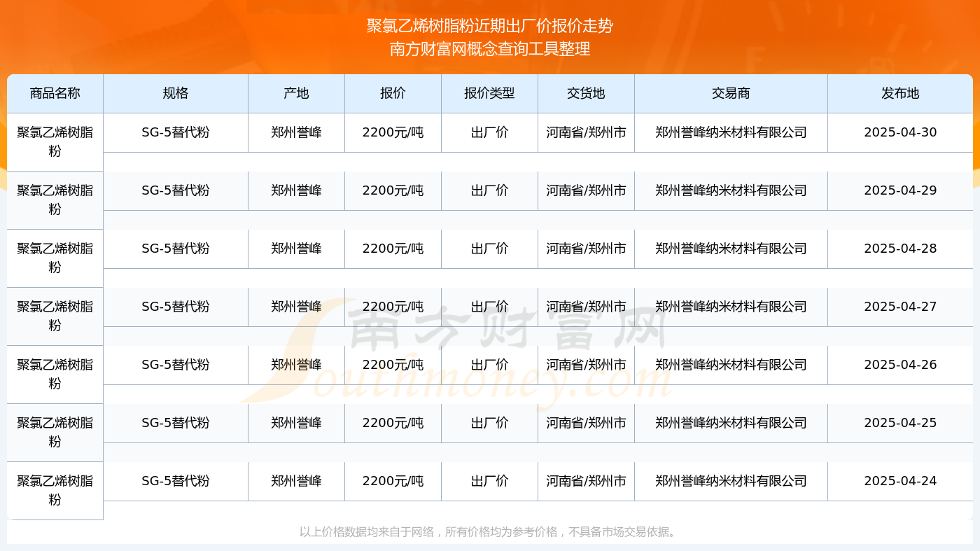Click SG-5替代粉 in the 2025-04-29 row
Screen dimensions: 980x551
click(x=176, y=190)
